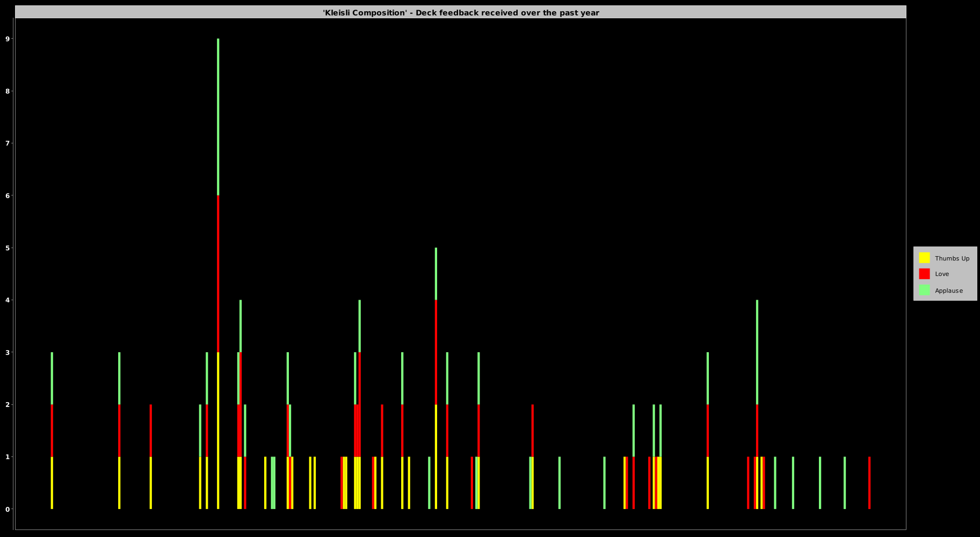Click the green Applause legend swatch

[x=924, y=290]
